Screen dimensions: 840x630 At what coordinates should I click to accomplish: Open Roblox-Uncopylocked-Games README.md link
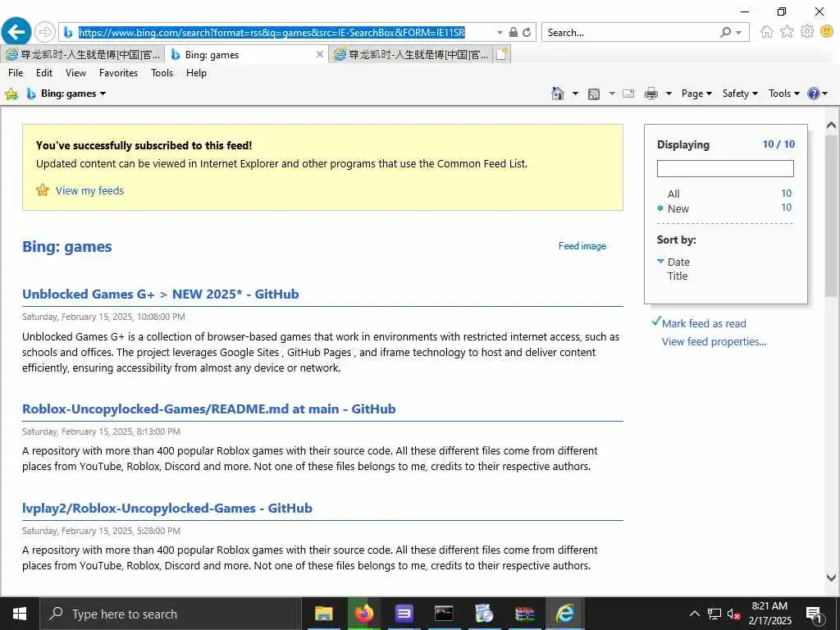click(209, 409)
